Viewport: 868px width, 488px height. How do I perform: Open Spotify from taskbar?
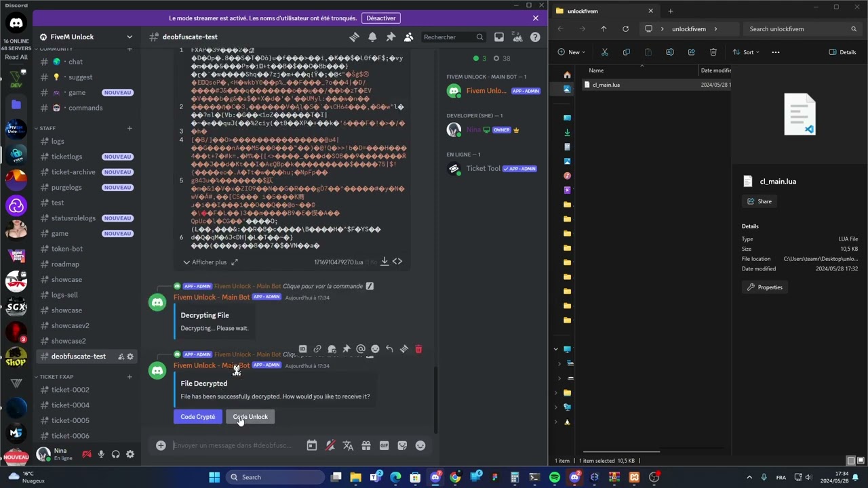coord(555,477)
